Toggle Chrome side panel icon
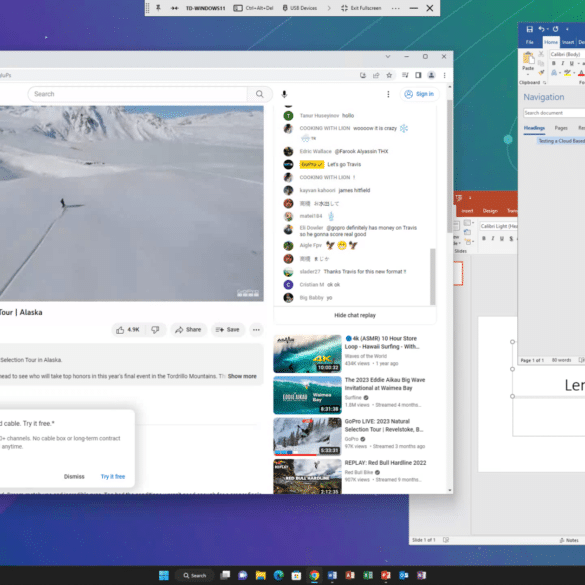The height and width of the screenshot is (585, 585). (x=418, y=75)
